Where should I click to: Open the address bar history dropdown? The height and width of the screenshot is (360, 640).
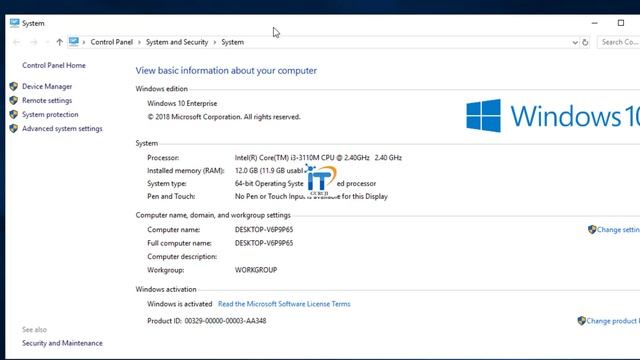pos(575,42)
